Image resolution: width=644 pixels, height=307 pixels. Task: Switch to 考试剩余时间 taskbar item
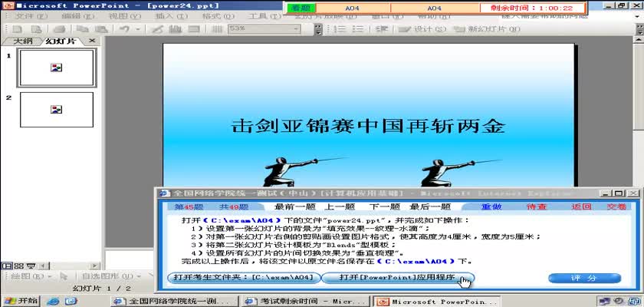pyautogui.click(x=307, y=302)
